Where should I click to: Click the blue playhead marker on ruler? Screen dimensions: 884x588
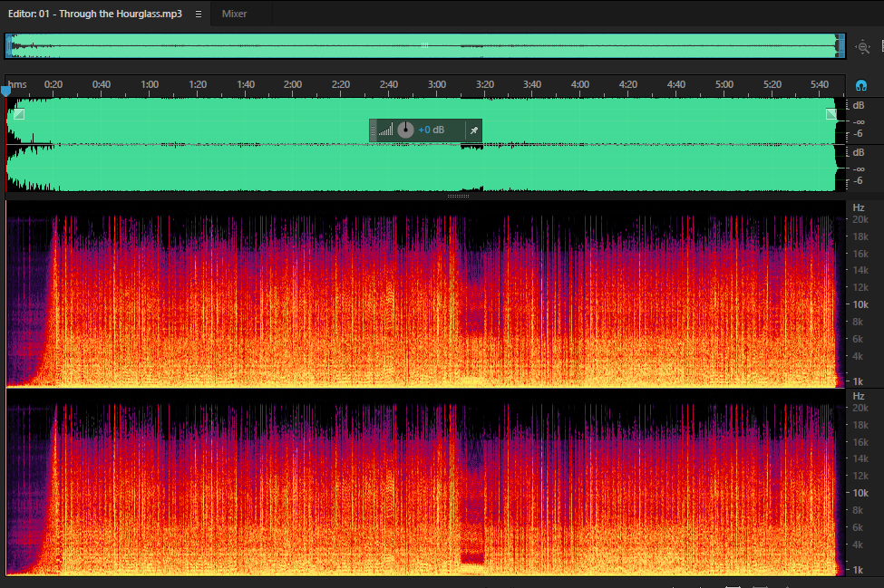(x=5, y=91)
